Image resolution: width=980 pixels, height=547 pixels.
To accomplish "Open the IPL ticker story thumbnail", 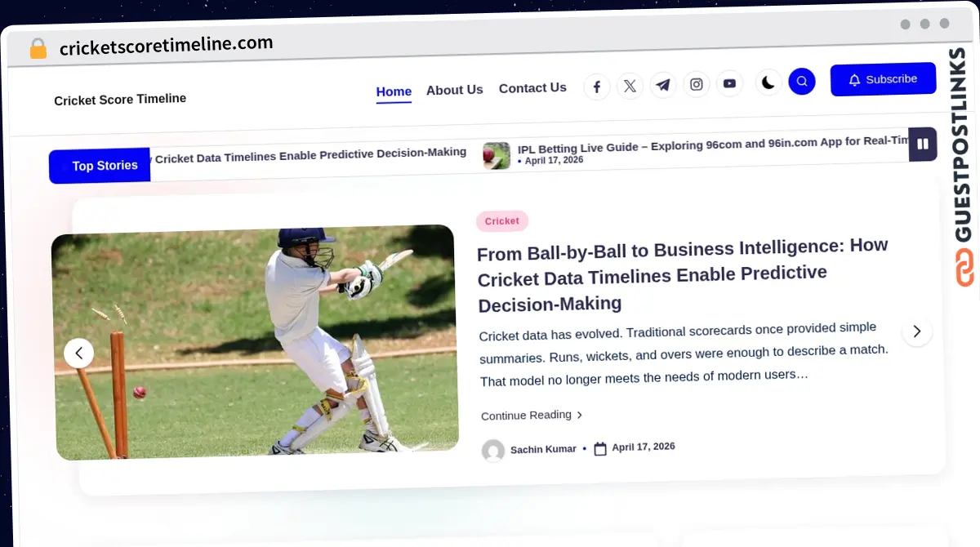I will 497,155.
